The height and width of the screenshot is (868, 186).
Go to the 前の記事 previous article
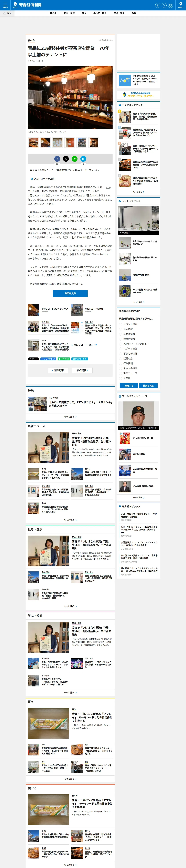click(x=58, y=370)
